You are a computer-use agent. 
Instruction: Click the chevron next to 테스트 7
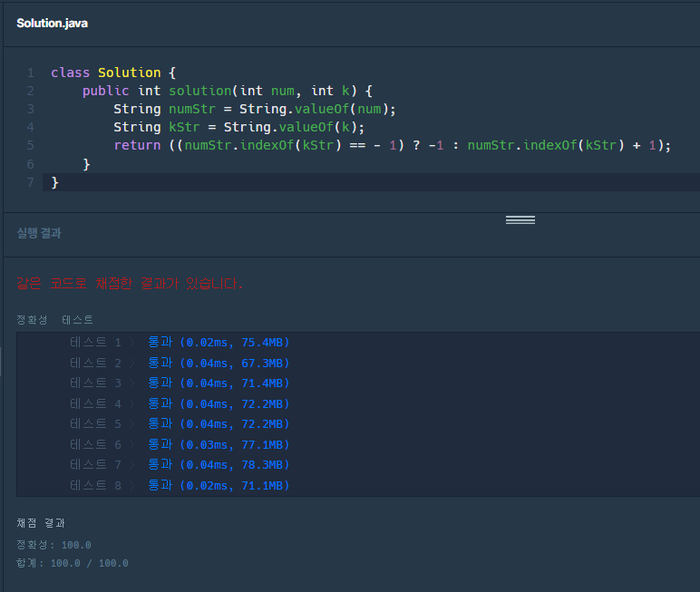pos(132,465)
